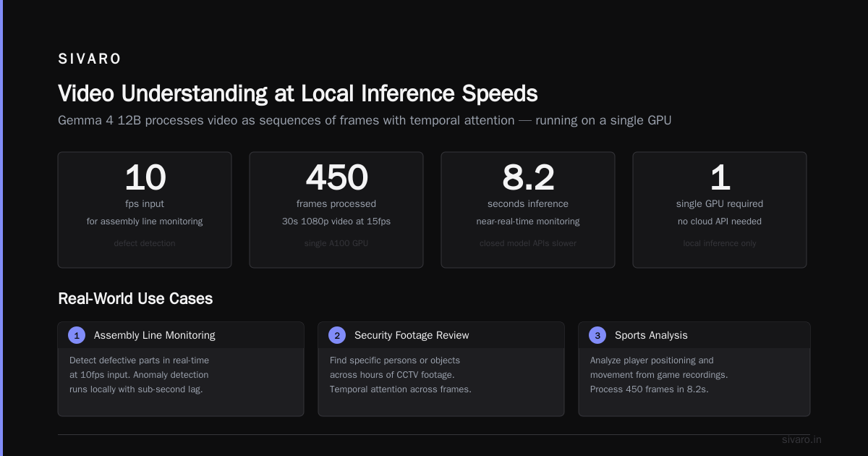This screenshot has width=868, height=456.
Task: Click the numbered 3 circle badge
Action: pos(597,335)
